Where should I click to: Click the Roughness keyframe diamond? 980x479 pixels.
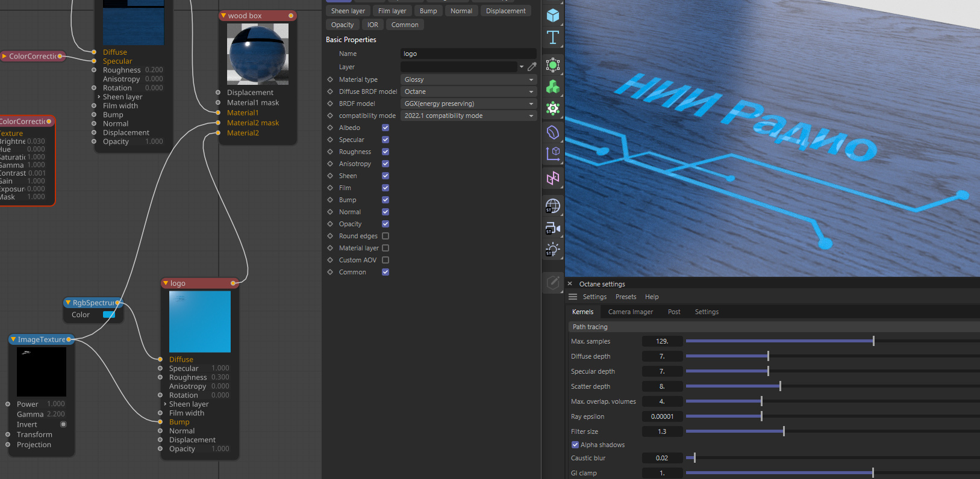click(330, 152)
